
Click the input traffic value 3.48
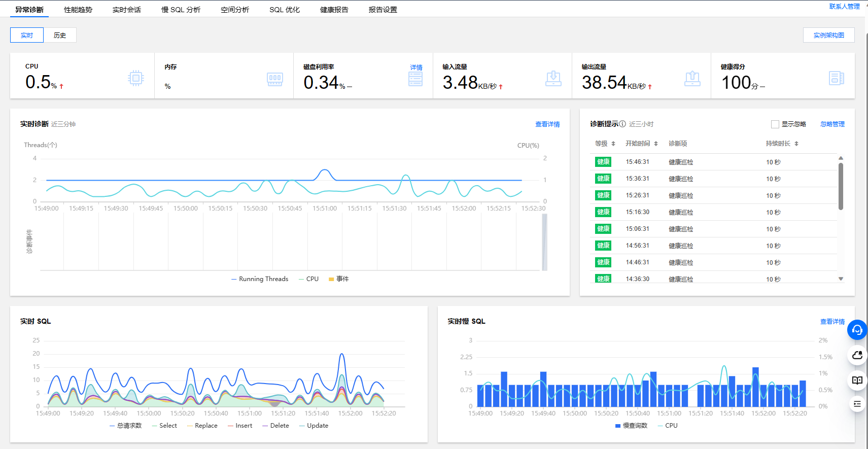click(461, 82)
